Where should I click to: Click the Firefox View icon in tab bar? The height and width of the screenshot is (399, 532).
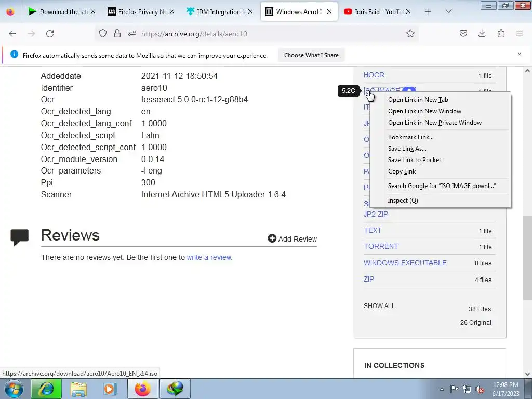(10, 12)
